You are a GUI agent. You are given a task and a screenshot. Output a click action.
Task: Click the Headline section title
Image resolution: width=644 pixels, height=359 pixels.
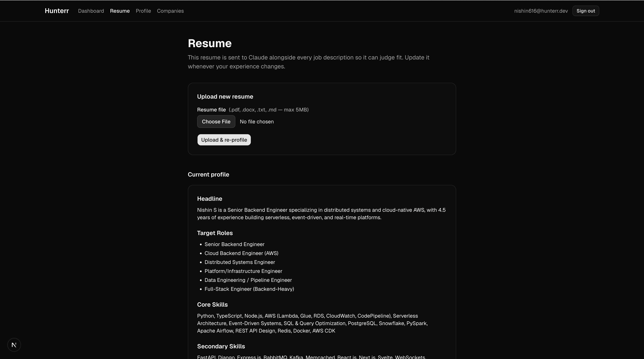(x=209, y=199)
